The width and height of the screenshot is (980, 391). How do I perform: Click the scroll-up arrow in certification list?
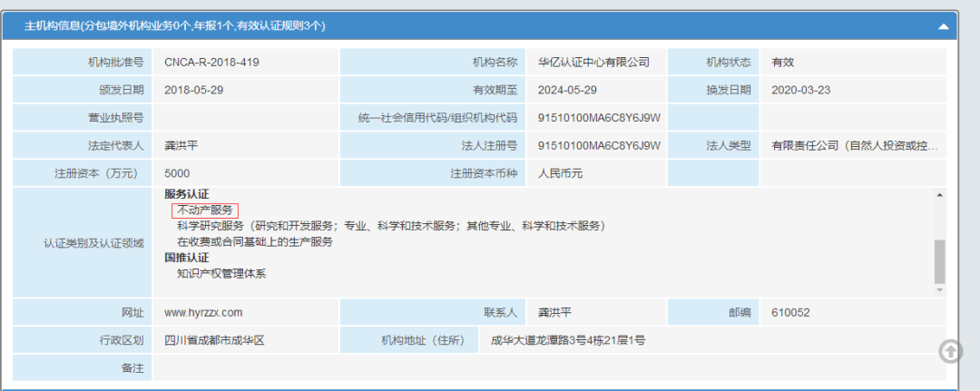(x=939, y=195)
